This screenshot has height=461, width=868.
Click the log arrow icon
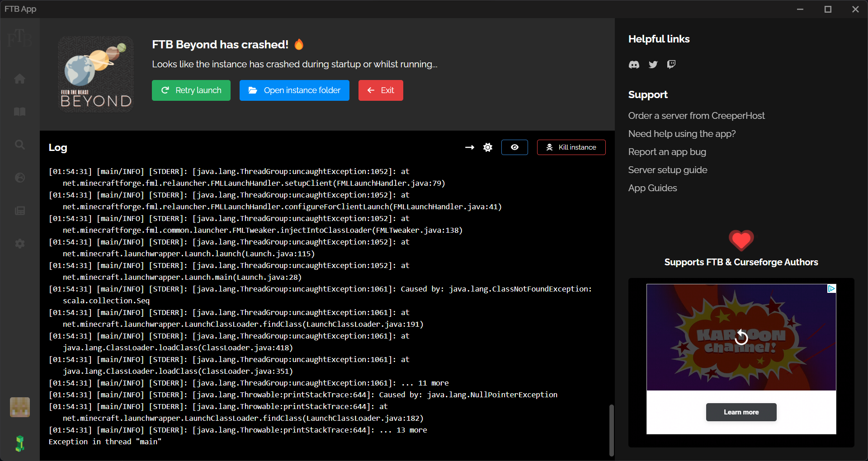coord(470,147)
